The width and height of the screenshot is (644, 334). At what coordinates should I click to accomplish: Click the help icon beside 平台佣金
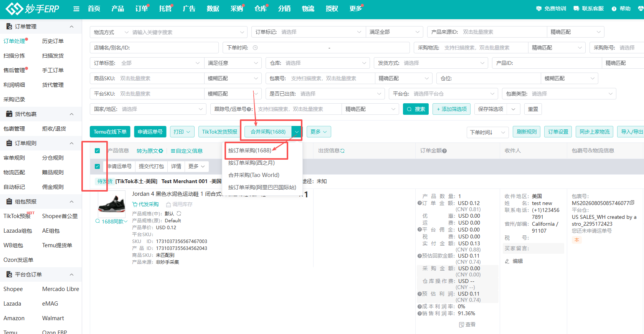point(419,230)
